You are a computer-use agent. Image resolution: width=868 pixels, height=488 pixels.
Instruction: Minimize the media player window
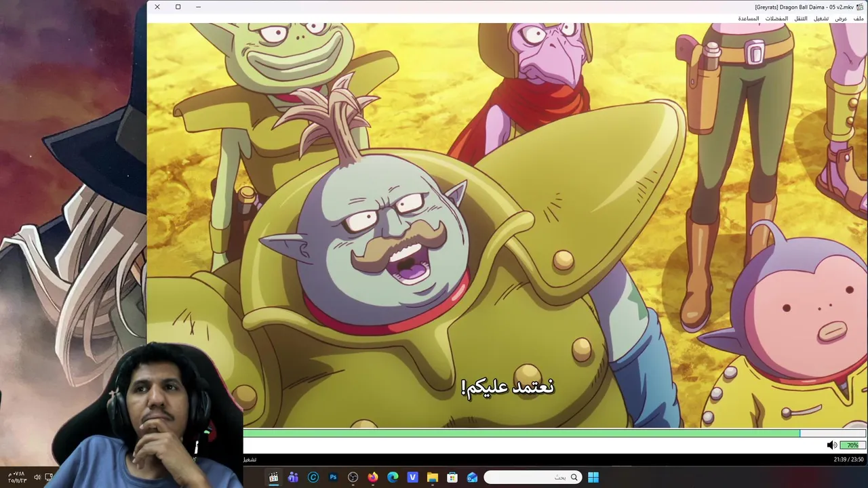[198, 7]
